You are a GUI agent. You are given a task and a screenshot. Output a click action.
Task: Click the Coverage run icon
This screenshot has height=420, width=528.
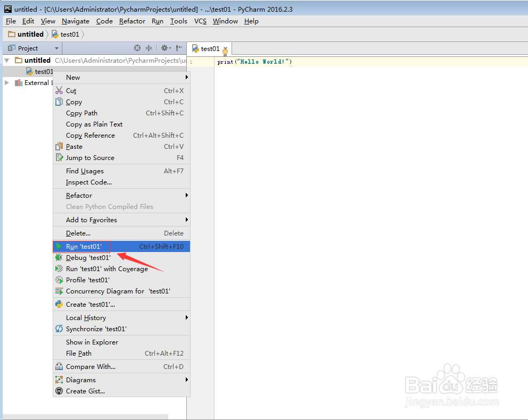click(x=59, y=268)
